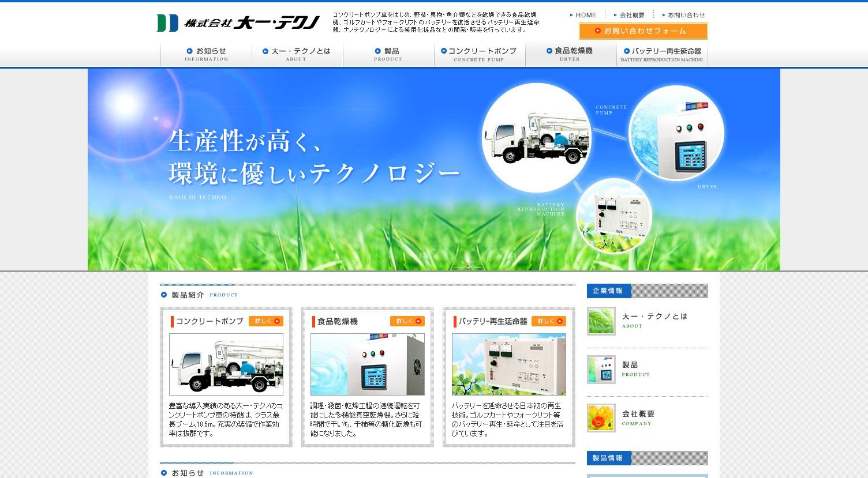Image resolution: width=868 pixels, height=478 pixels.
Task: Open details button for バッテリー再生延命器
Action: tap(548, 321)
